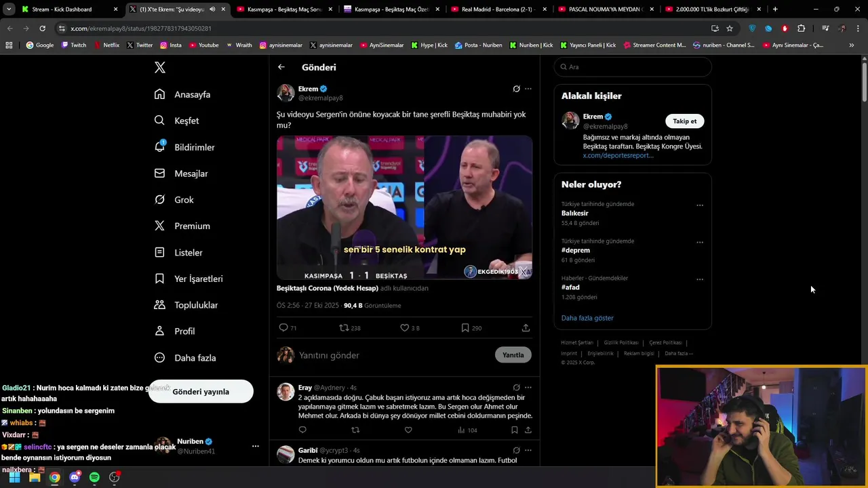Open Keşfet search page
868x488 pixels.
176,121
